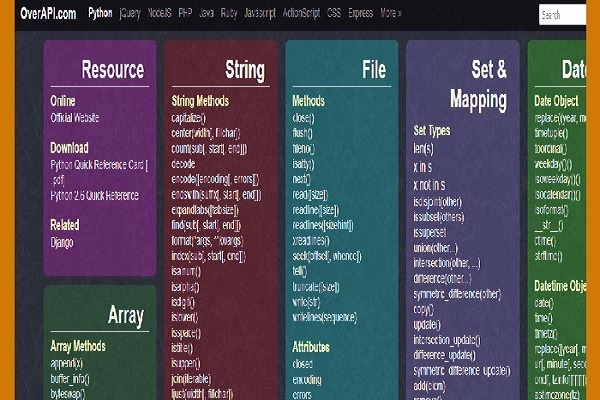Select isupper() string method
Screen dimensions: 600x400
click(x=186, y=363)
